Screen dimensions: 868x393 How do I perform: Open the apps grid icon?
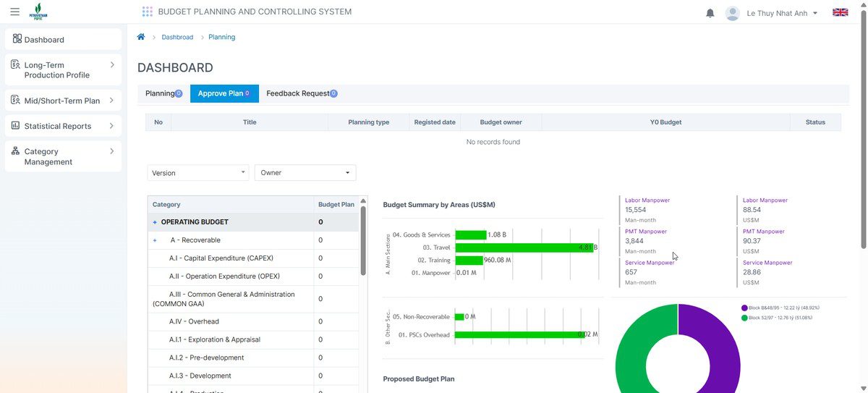click(x=148, y=12)
